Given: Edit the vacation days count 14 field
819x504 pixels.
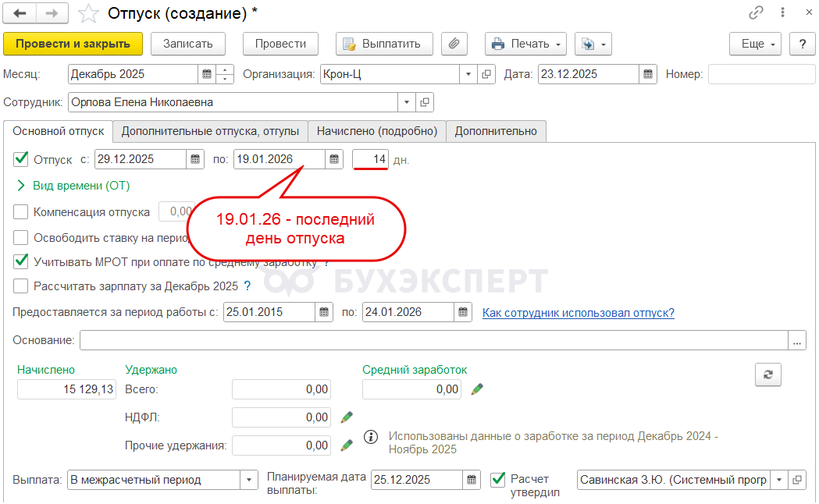Looking at the screenshot, I should [370, 159].
